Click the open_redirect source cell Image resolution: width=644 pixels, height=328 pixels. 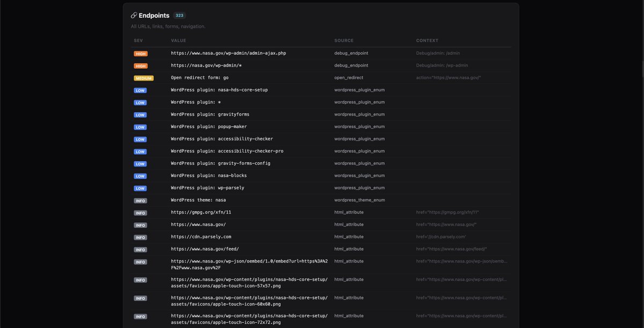(x=348, y=78)
